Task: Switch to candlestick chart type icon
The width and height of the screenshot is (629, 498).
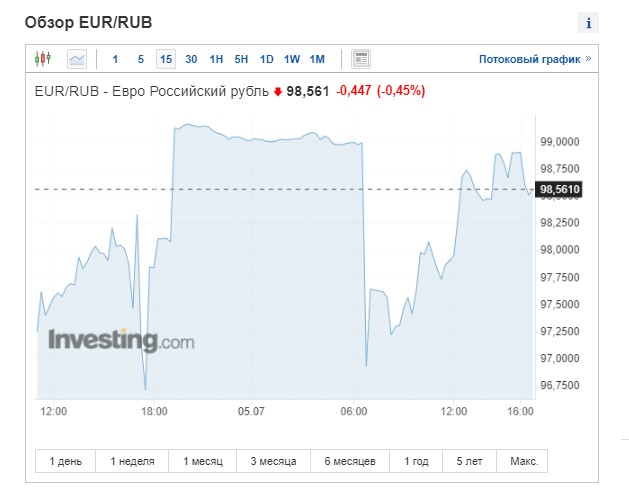Action: pyautogui.click(x=43, y=59)
